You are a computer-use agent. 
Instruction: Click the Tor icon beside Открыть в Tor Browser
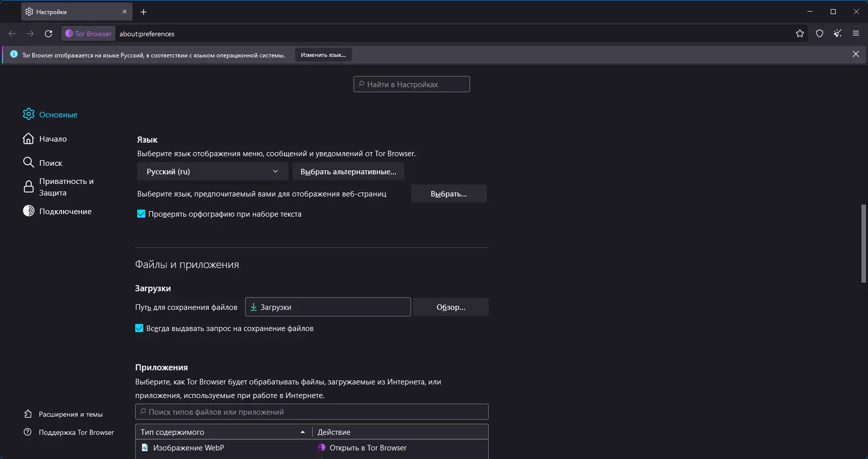[321, 447]
